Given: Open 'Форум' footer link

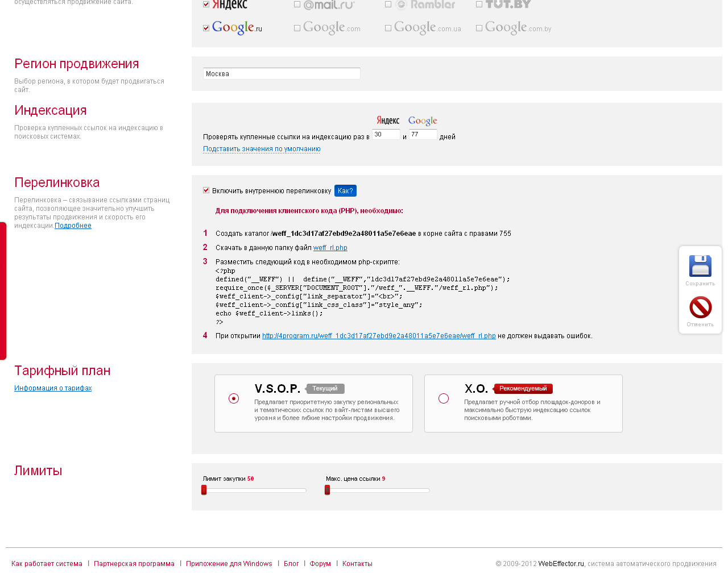Looking at the screenshot, I should tap(320, 564).
